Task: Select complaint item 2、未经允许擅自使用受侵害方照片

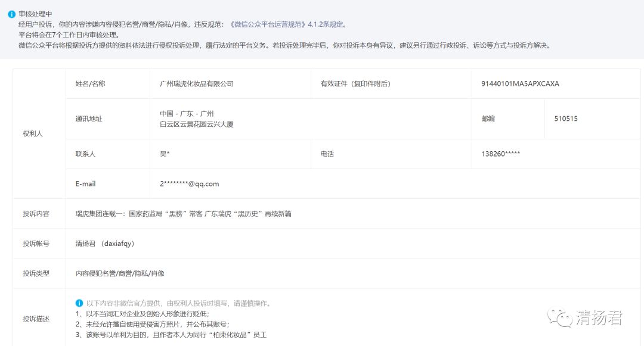Action: 153,325
